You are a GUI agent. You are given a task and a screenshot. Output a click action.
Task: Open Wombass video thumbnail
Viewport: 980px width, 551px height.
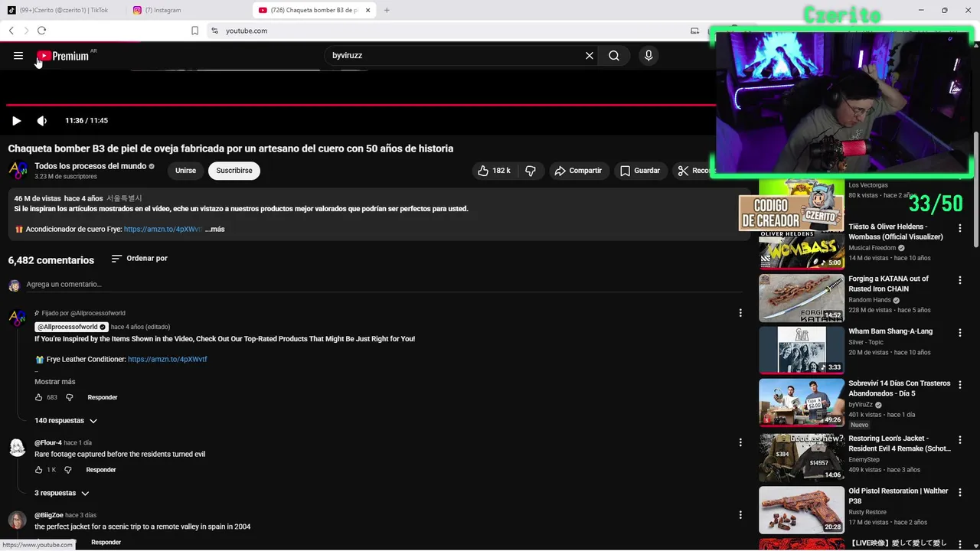(802, 246)
